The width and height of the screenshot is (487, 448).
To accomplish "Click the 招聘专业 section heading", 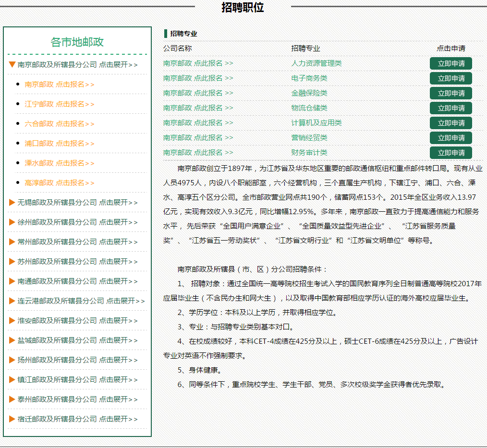I will point(183,34).
